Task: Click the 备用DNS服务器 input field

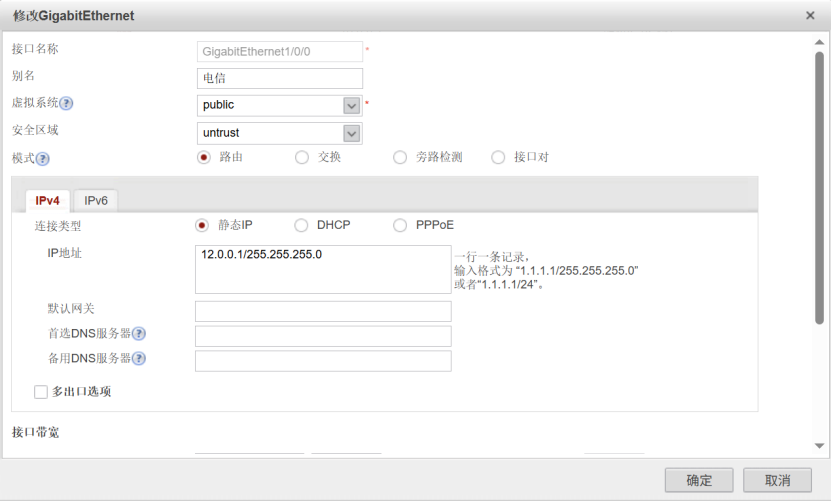Action: (x=323, y=361)
